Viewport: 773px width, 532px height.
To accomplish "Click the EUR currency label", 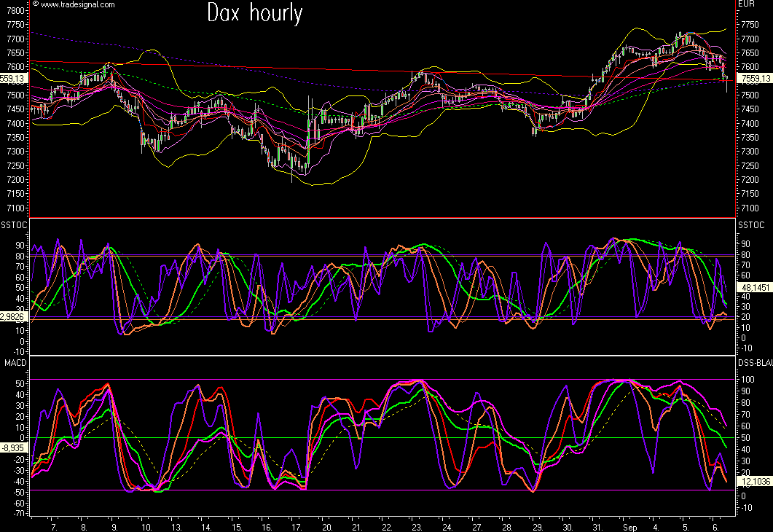I will (746, 4).
